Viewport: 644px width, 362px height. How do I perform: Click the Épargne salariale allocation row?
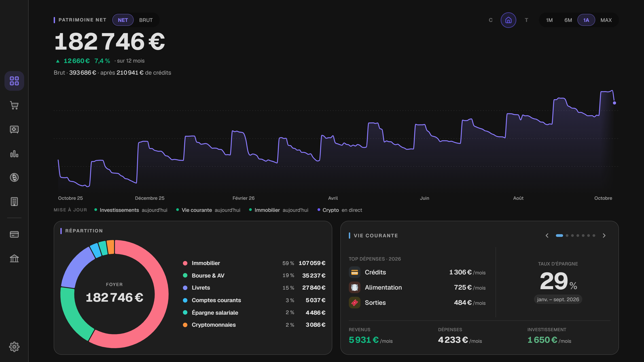tap(254, 313)
